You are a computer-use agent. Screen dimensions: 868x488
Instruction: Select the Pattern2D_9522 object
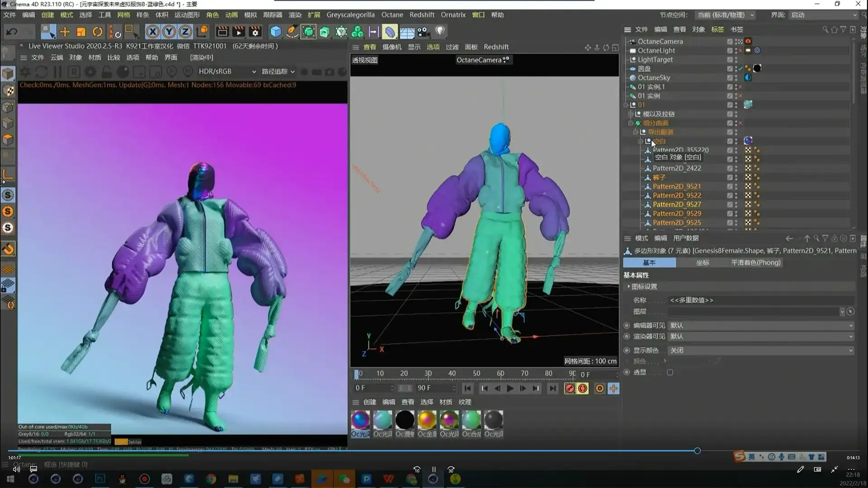pyautogui.click(x=677, y=195)
